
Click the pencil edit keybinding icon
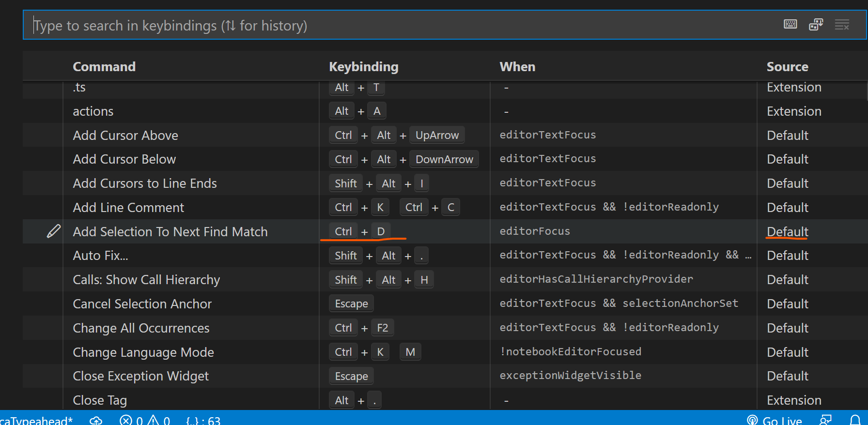click(x=54, y=231)
